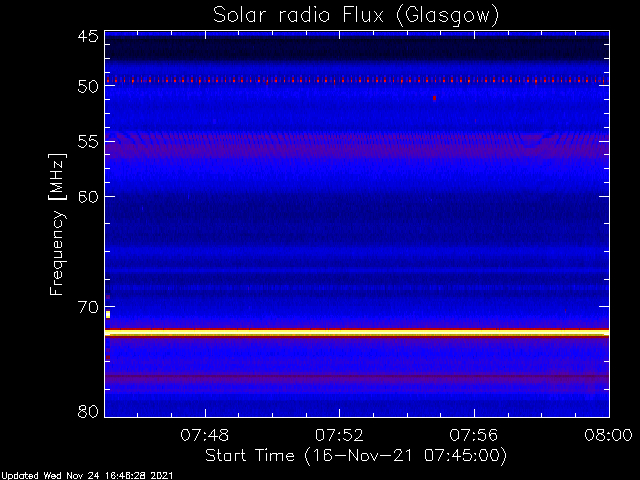The height and width of the screenshot is (480, 640).
Task: Click the 60 frequency tick label
Action: click(88, 196)
